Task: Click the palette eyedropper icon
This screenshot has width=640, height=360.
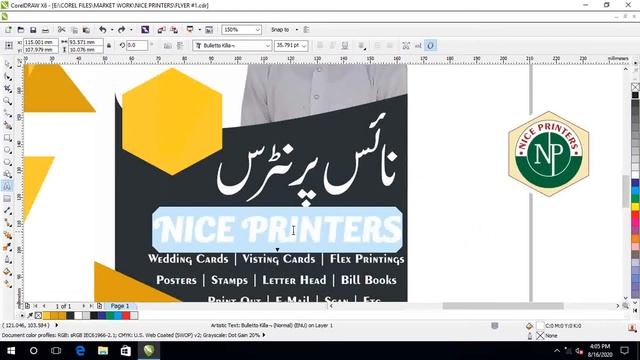Action: click(30, 316)
